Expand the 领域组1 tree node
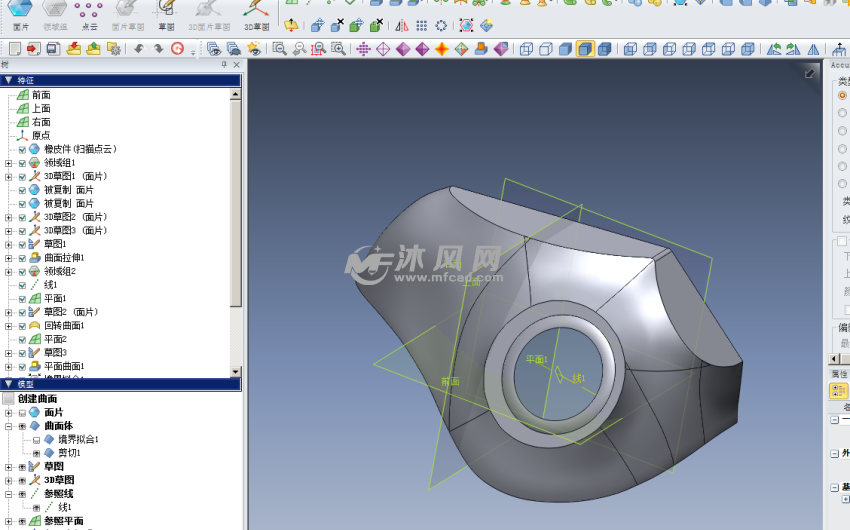Screen dimensions: 850x530 click(9, 163)
